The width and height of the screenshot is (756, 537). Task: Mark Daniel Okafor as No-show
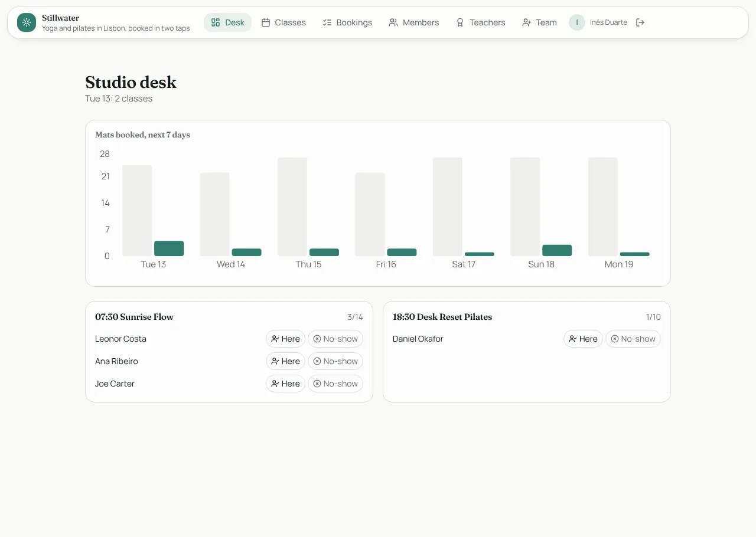tap(633, 339)
